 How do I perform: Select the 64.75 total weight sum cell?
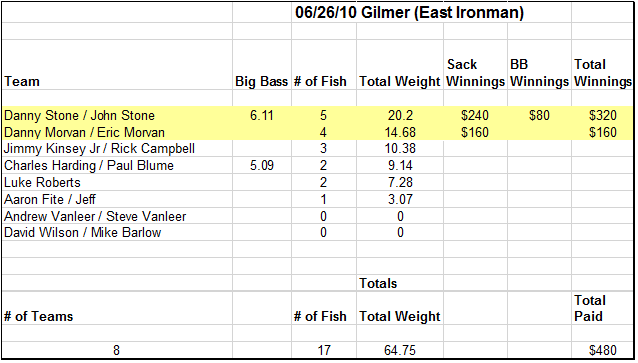400,350
